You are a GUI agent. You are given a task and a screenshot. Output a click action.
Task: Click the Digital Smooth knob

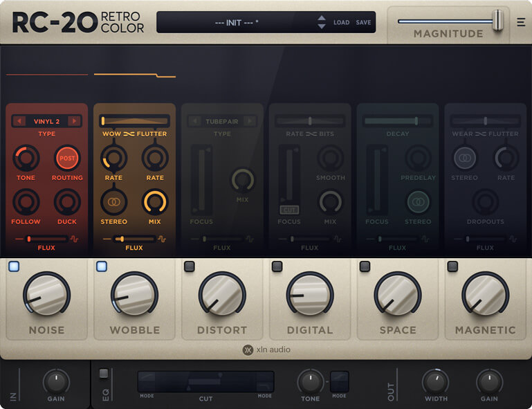point(331,158)
